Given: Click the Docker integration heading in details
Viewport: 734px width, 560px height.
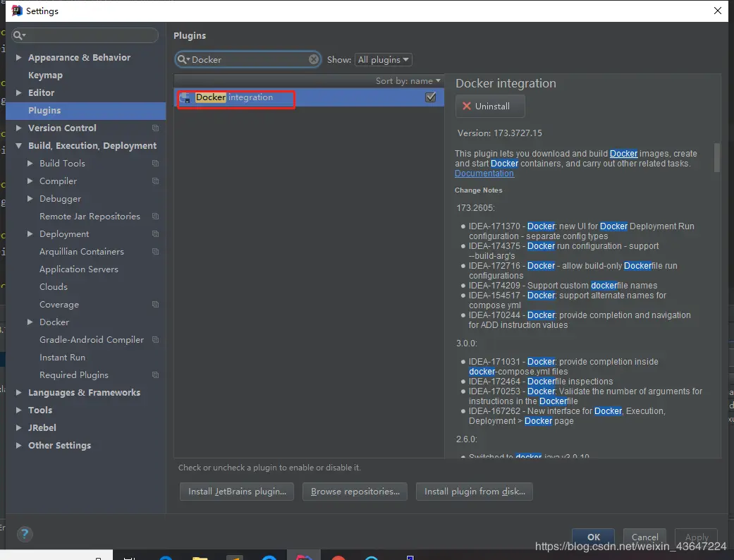Looking at the screenshot, I should click(x=506, y=83).
